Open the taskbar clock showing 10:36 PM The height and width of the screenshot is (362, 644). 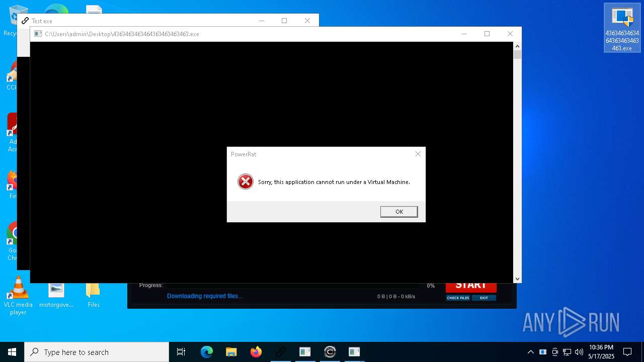click(x=601, y=352)
